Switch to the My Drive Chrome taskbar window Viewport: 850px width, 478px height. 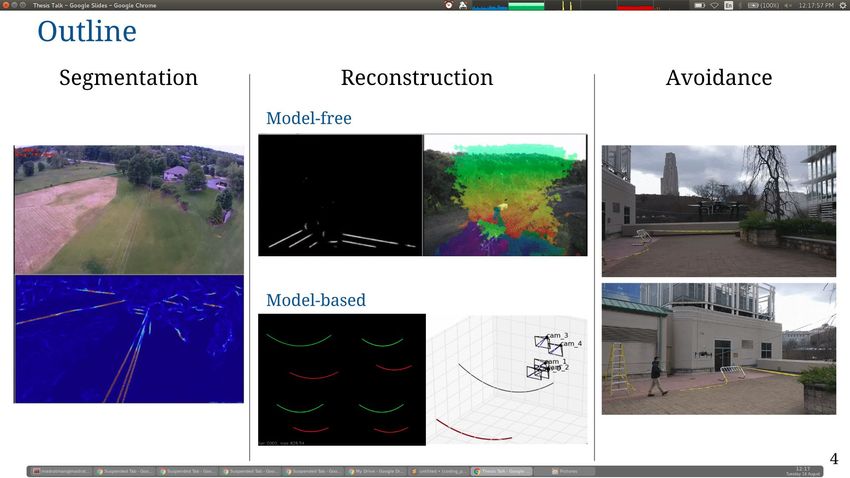[x=376, y=471]
